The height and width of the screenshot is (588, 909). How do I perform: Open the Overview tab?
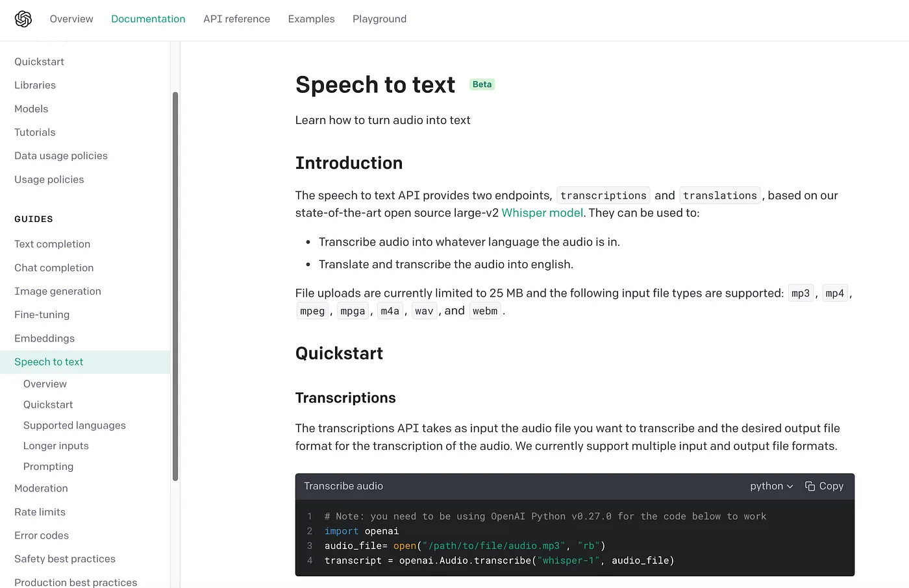[71, 19]
